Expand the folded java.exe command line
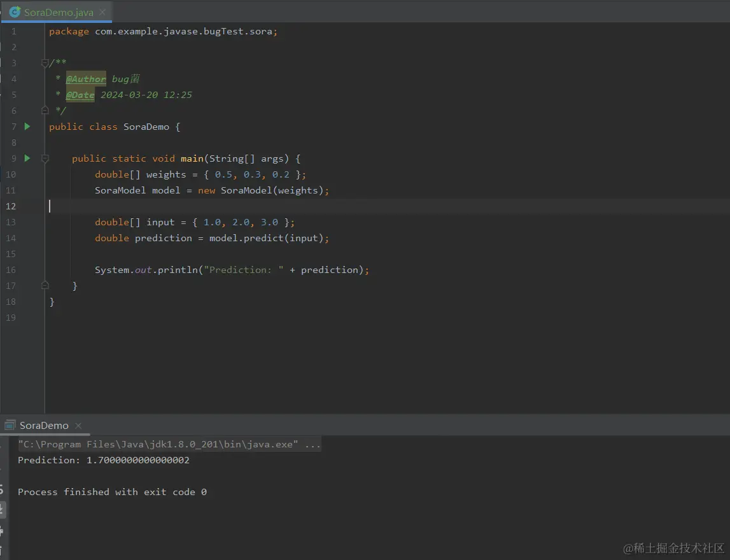Viewport: 730px width, 560px height. tap(169, 444)
